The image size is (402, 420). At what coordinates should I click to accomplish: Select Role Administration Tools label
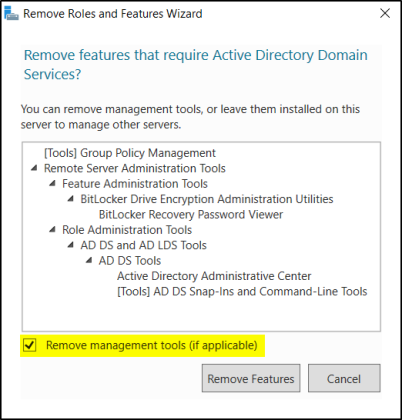click(127, 230)
